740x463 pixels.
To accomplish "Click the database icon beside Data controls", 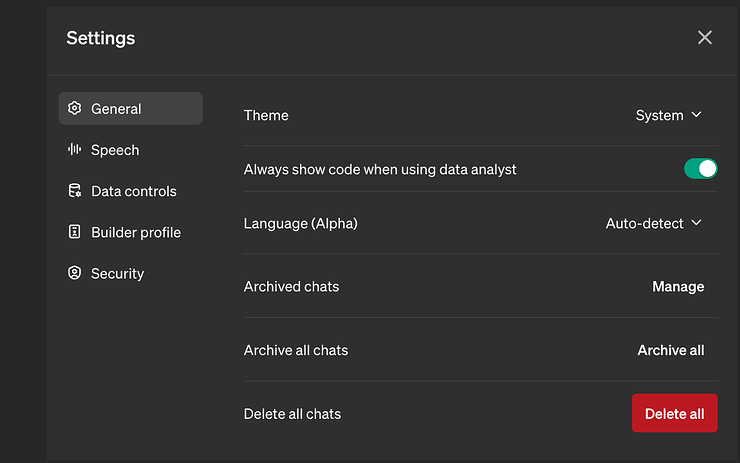I will [x=74, y=191].
